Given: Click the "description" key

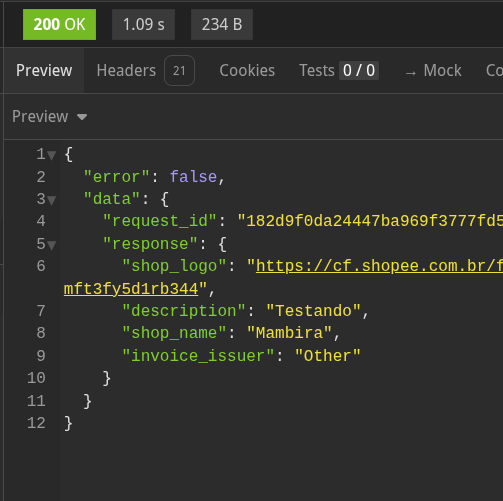Looking at the screenshot, I should (x=184, y=311).
